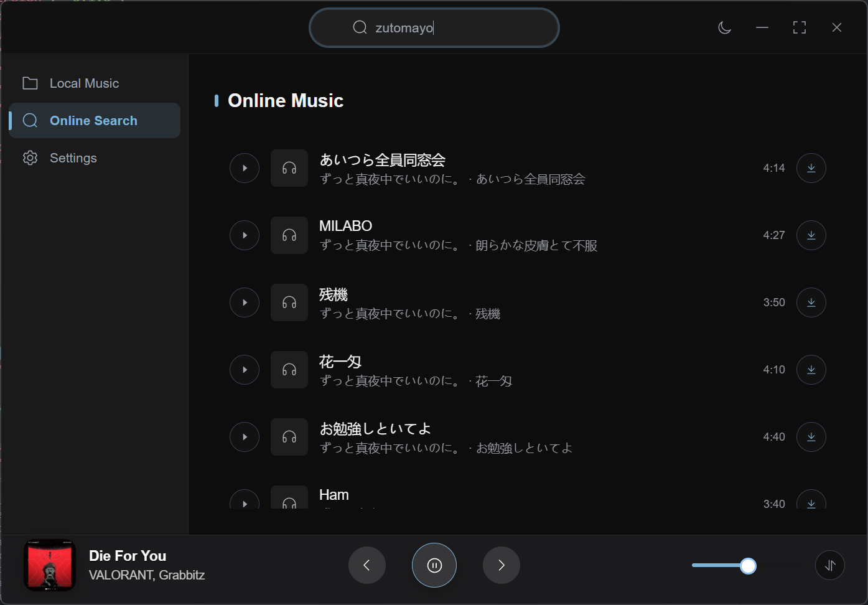Screen dimensions: 868x605
Task: Open Settings from the sidebar
Action: tap(73, 157)
